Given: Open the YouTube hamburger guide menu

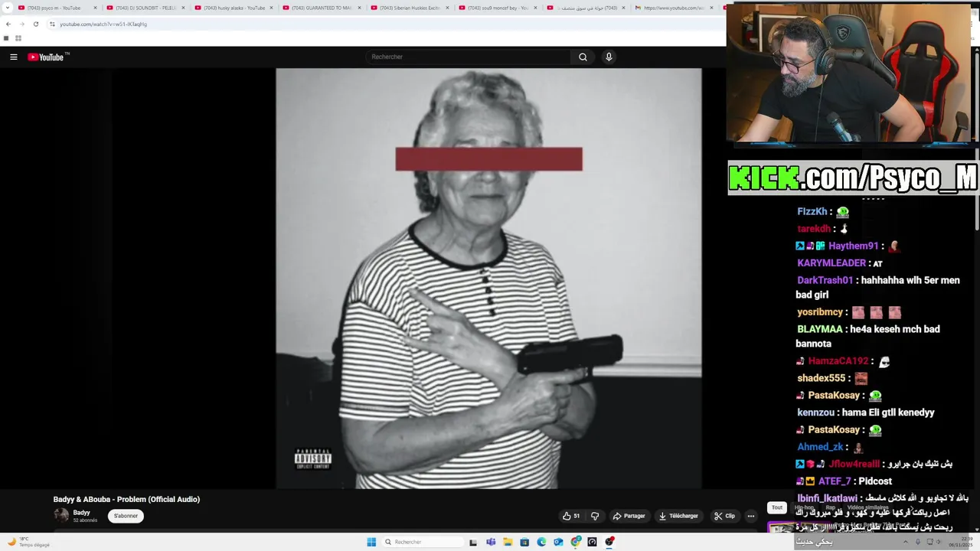Looking at the screenshot, I should [x=13, y=57].
